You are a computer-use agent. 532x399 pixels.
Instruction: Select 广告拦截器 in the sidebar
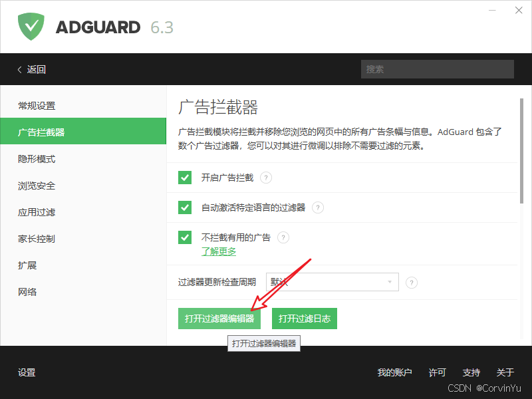coord(83,131)
